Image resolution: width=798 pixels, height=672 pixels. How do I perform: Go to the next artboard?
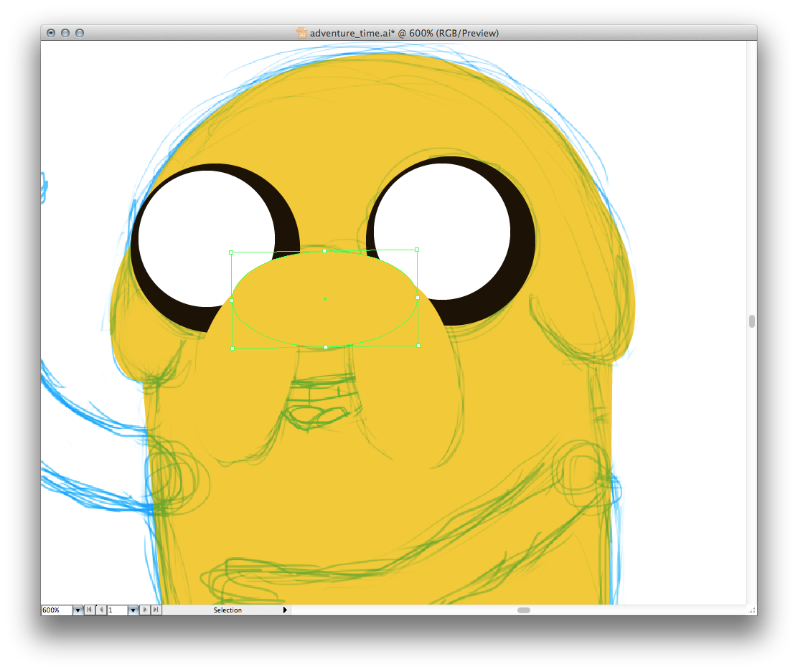[x=145, y=610]
